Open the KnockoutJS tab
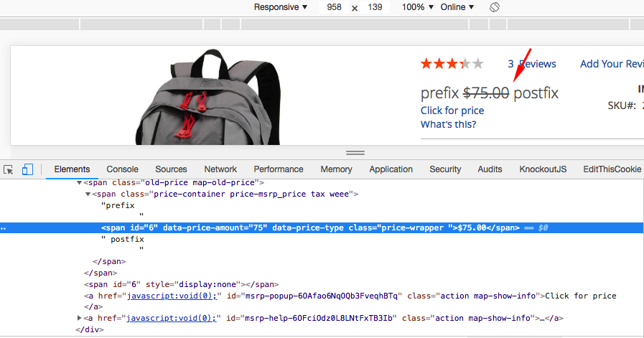The width and height of the screenshot is (644, 338). tap(543, 169)
